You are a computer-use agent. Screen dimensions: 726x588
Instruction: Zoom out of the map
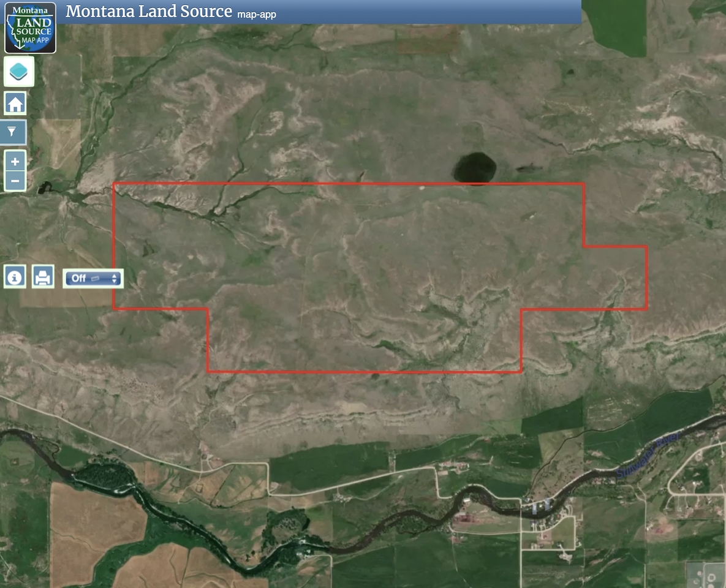[x=15, y=181]
